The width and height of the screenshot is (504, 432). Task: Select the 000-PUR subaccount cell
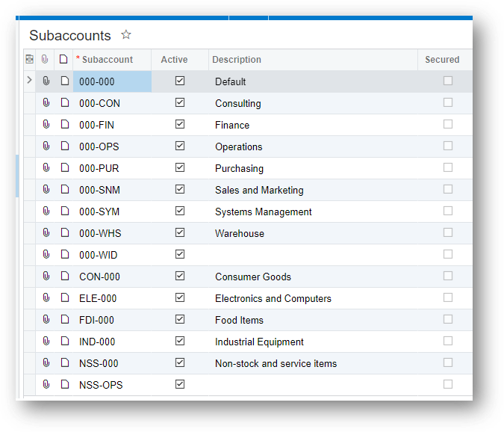pyautogui.click(x=112, y=168)
